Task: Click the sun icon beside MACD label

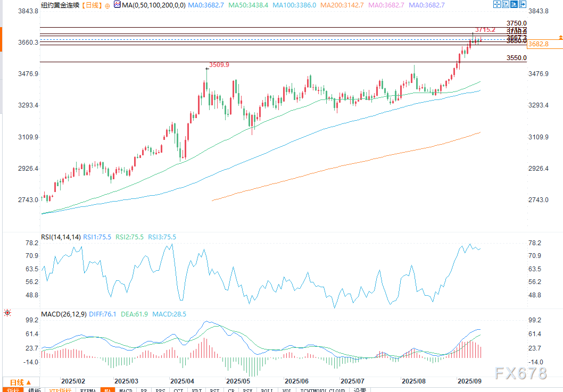Action: coord(7,313)
